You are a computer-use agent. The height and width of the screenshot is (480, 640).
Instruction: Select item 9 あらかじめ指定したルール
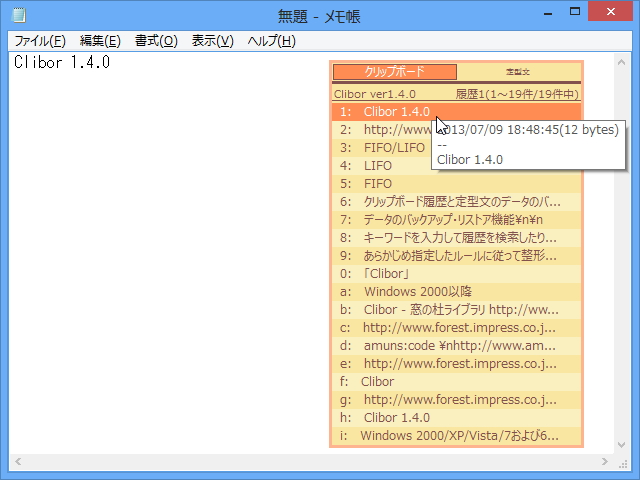point(456,256)
